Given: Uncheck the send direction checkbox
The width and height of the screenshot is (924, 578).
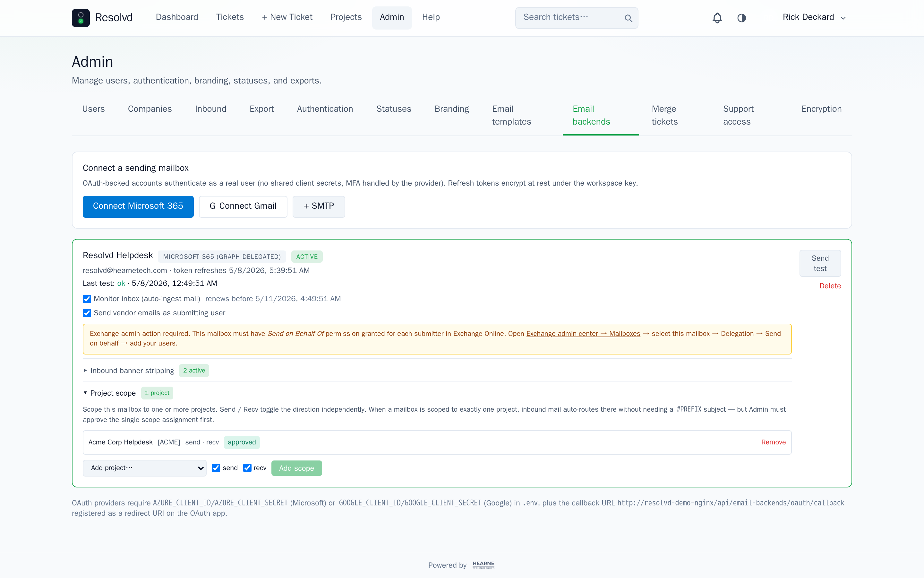Looking at the screenshot, I should [216, 468].
